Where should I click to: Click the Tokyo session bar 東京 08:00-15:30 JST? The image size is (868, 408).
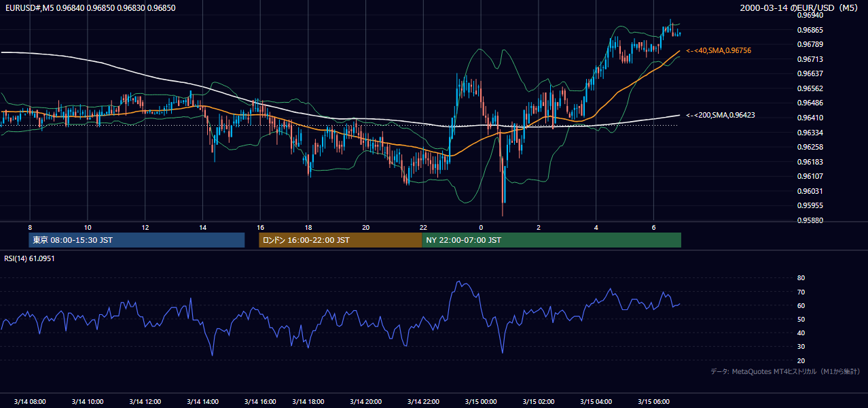click(137, 240)
